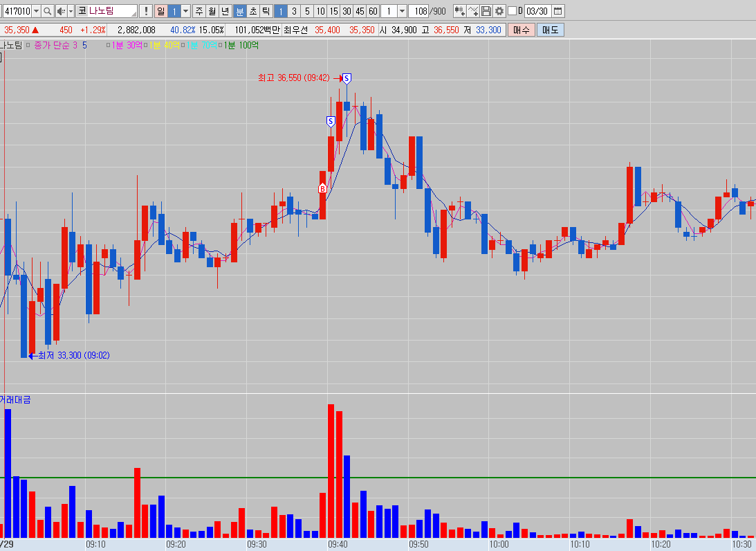
Task: Expand the dropdown after the 60 interval button
Action: point(402,11)
